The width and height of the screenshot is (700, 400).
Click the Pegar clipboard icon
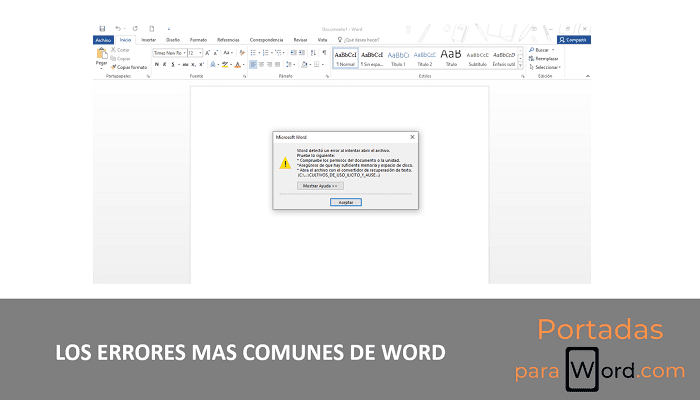[101, 54]
